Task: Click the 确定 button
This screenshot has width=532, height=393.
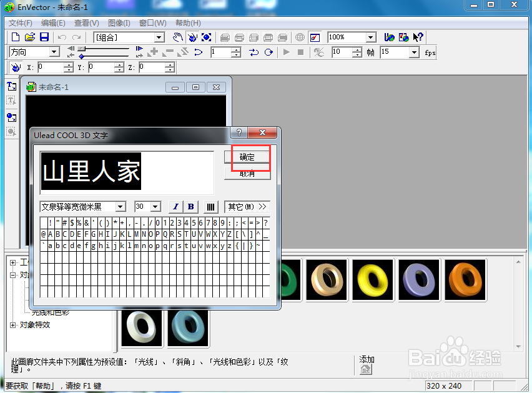Action: (247, 157)
